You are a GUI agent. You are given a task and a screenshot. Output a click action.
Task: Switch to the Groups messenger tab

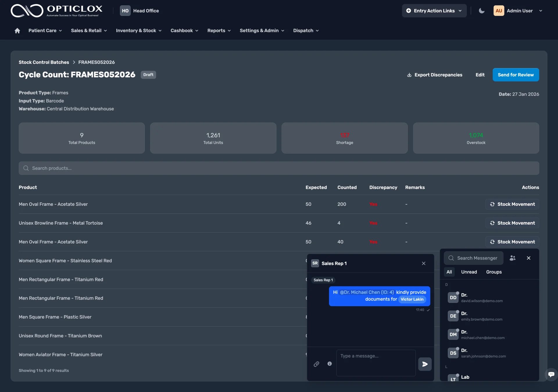494,272
